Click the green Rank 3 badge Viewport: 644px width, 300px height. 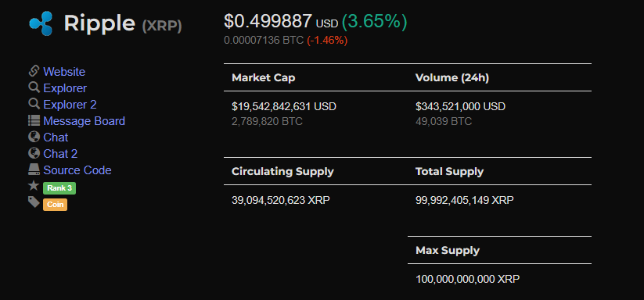59,188
